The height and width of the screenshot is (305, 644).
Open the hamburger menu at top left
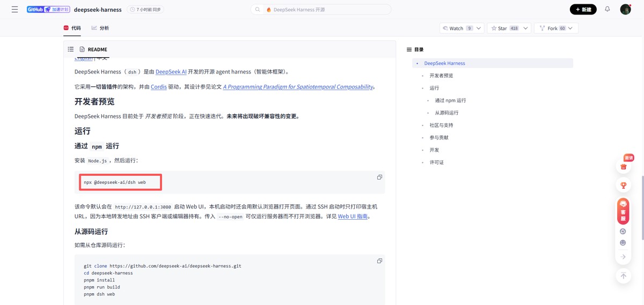[x=14, y=9]
